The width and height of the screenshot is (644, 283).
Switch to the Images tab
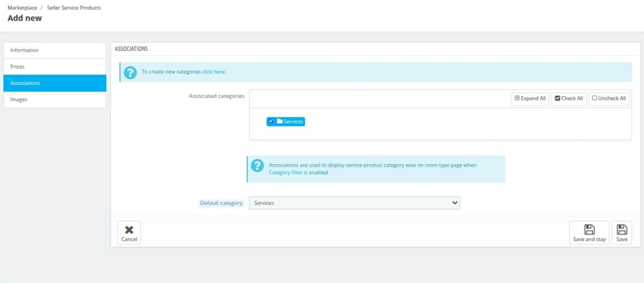[x=55, y=99]
